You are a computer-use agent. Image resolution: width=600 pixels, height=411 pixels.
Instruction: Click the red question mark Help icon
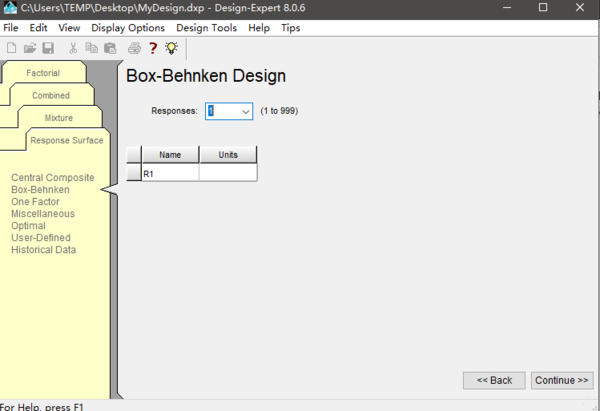pyautogui.click(x=153, y=48)
